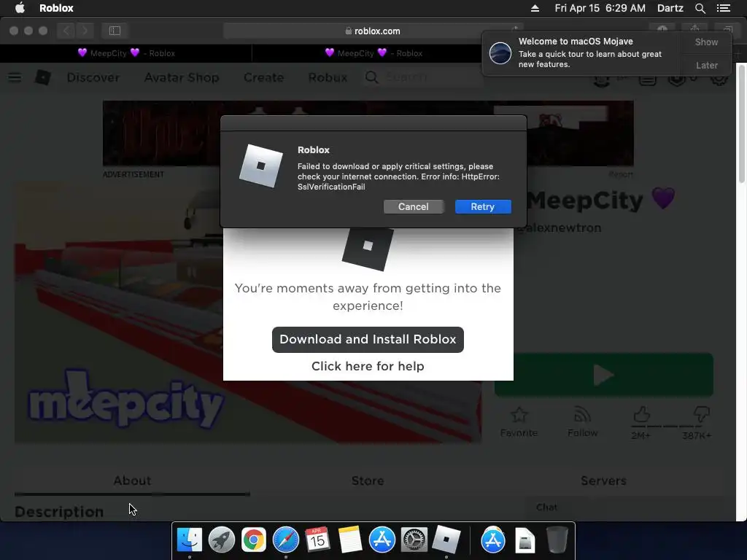Open the Apple menu
The image size is (747, 560).
click(x=20, y=8)
